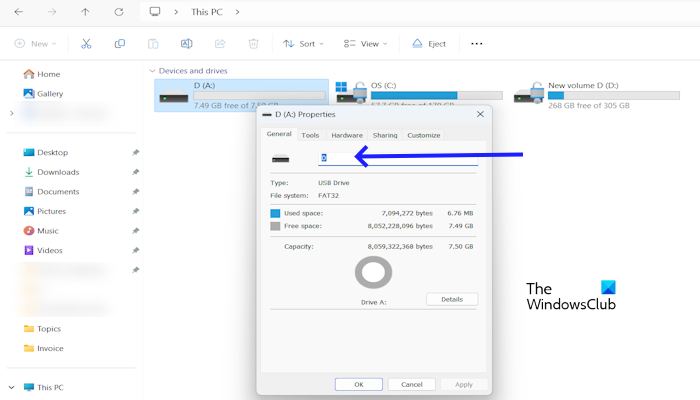Switch to General tab in Properties

pyautogui.click(x=279, y=134)
